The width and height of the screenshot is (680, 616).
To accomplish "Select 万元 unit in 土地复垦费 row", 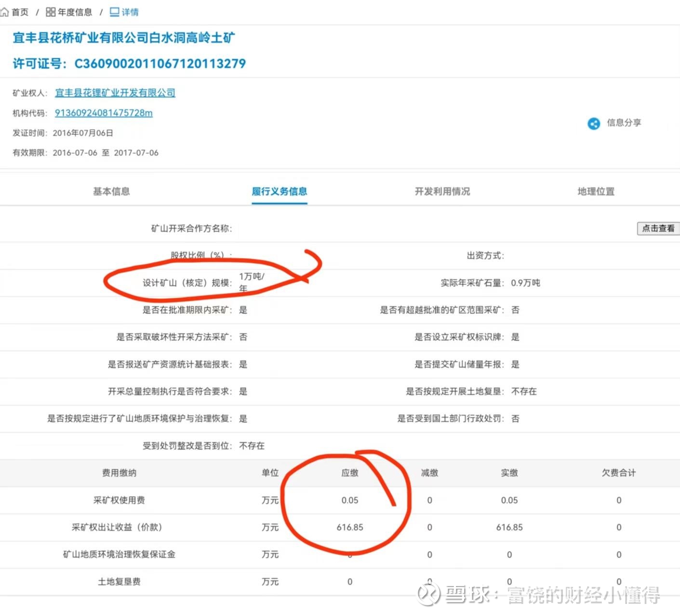I will 270,582.
